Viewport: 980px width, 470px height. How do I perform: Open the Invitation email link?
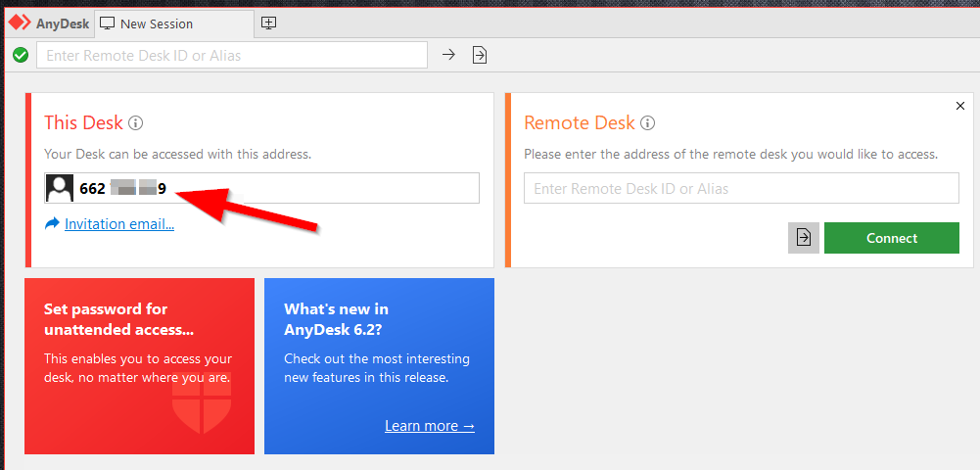119,224
